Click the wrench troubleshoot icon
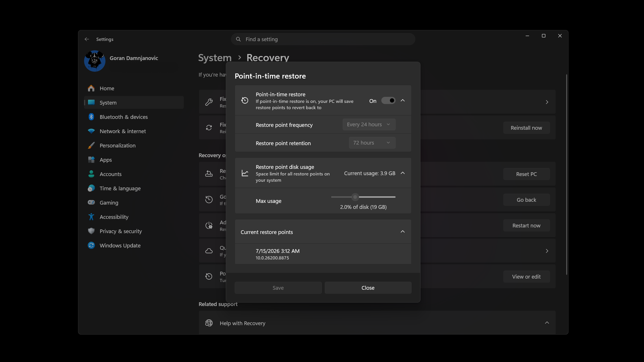Viewport: 644px width, 362px height. click(x=209, y=102)
